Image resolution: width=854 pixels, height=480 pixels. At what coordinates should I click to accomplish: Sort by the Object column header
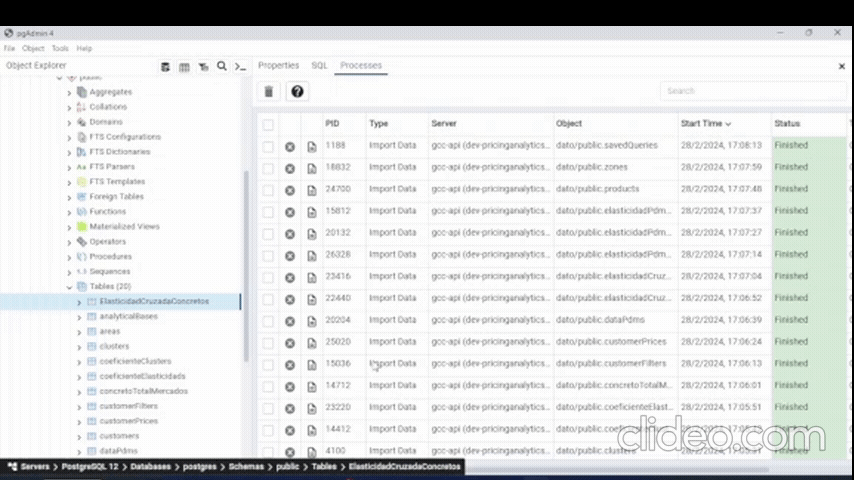point(569,124)
